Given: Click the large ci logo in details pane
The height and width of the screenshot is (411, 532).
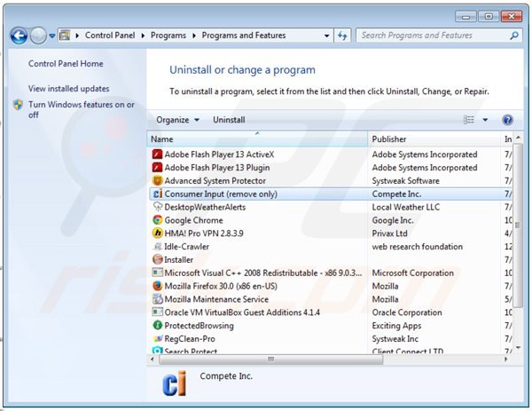Looking at the screenshot, I should coord(175,383).
